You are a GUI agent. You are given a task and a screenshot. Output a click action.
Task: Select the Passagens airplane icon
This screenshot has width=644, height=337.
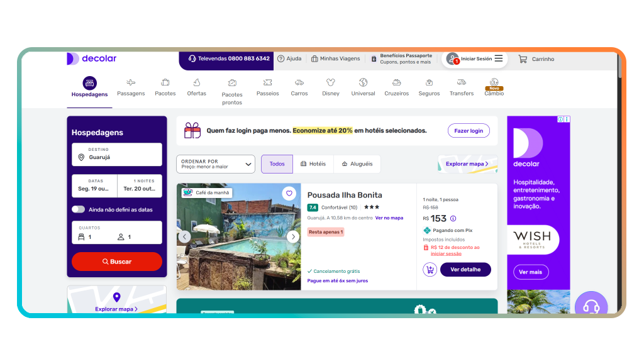[x=131, y=82]
